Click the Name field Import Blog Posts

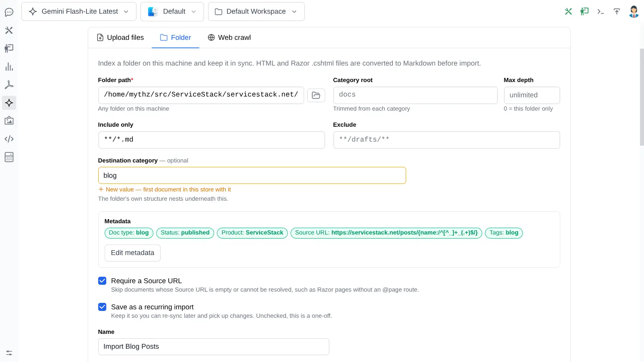tap(214, 347)
